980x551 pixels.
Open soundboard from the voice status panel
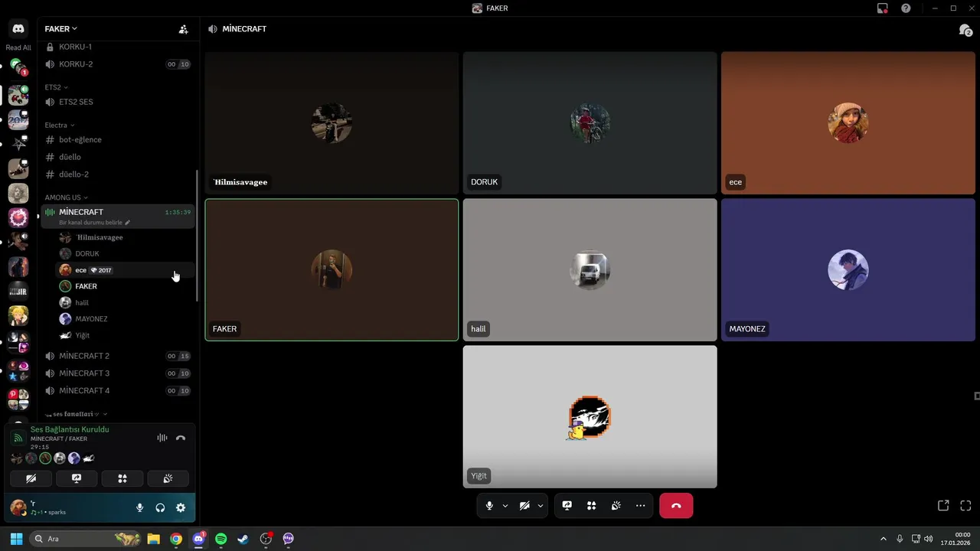coord(168,478)
